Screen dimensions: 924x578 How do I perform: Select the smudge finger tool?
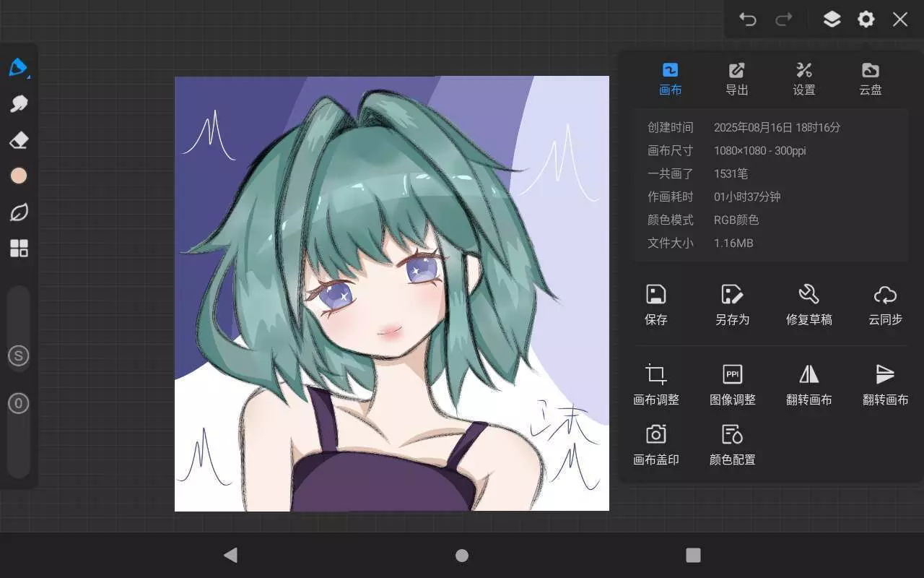[19, 103]
